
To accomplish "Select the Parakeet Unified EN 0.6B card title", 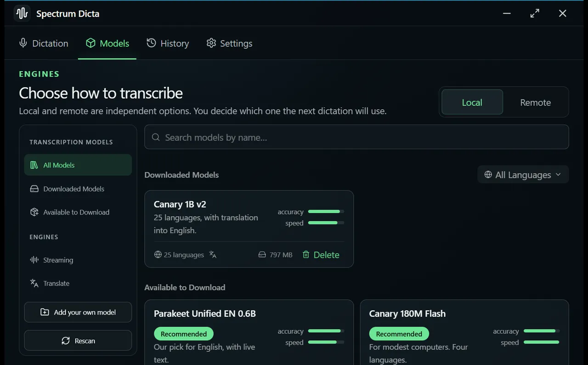I will pos(205,314).
